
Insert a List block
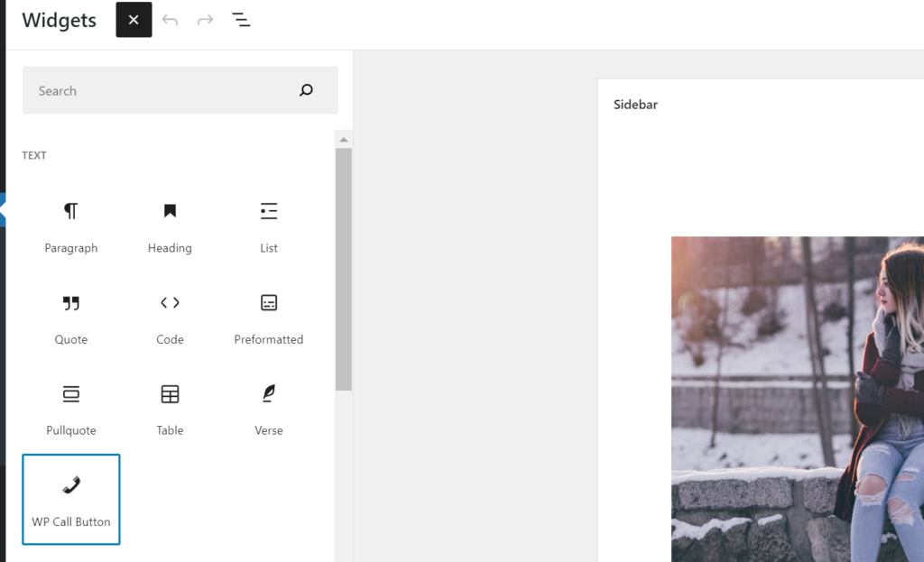coord(269,226)
